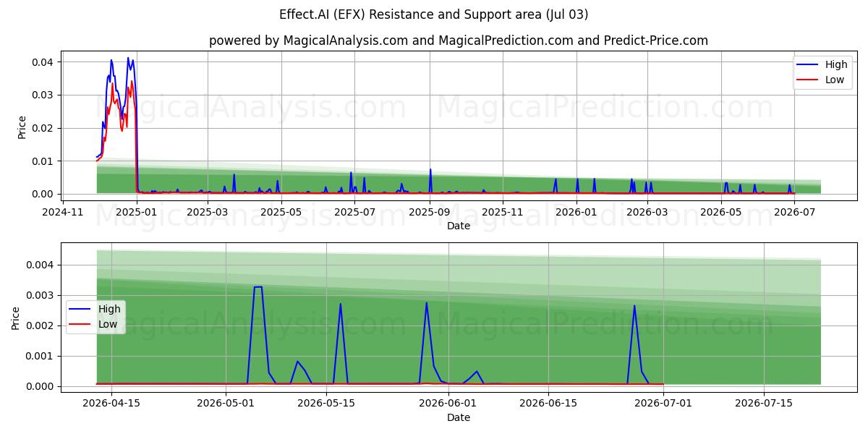868x434 pixels.
Task: Click the '2025-11' date tick label
Action: pos(503,212)
